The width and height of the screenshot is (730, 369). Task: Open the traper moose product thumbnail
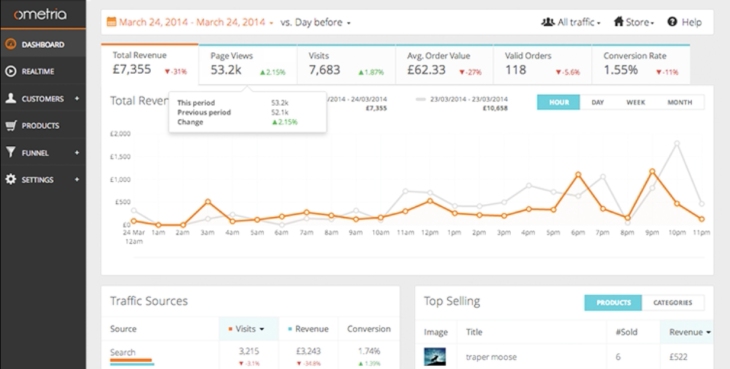pos(435,356)
